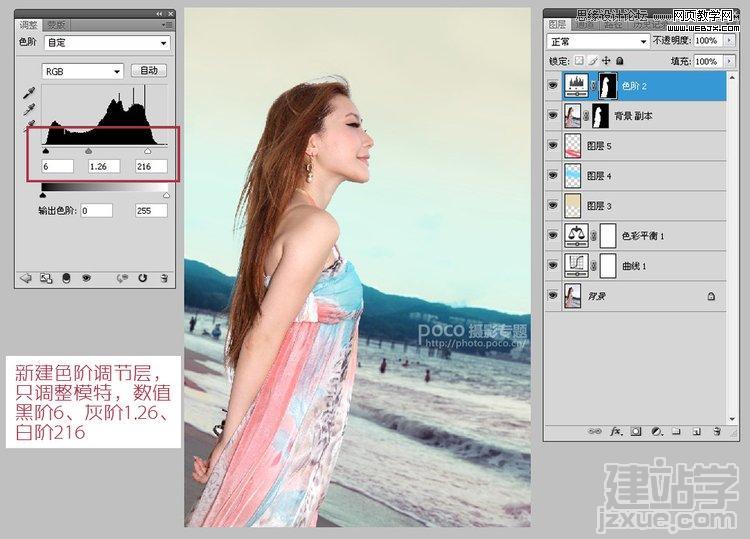
Task: Delete adjustment using Adjustments panel trash icon
Action: (164, 278)
